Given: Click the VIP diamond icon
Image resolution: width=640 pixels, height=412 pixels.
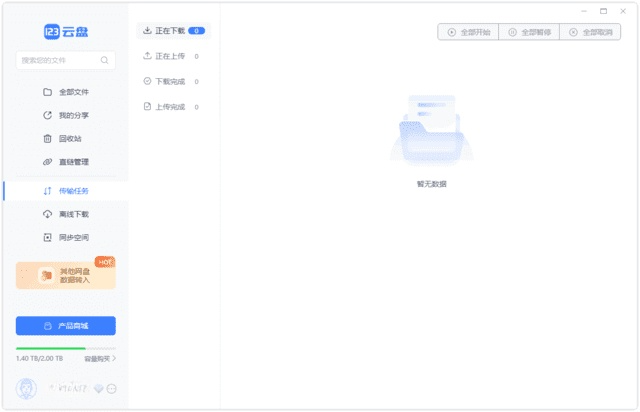Looking at the screenshot, I should 98,389.
